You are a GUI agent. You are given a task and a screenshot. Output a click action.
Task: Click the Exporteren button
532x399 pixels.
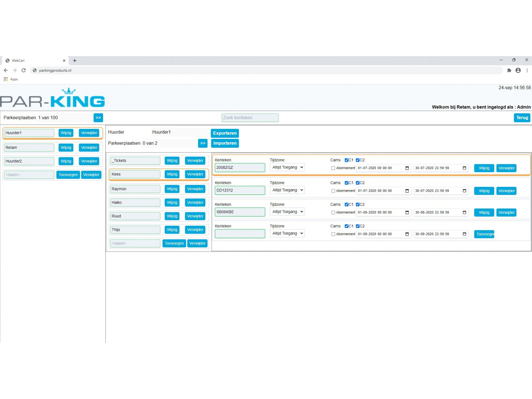coord(225,133)
